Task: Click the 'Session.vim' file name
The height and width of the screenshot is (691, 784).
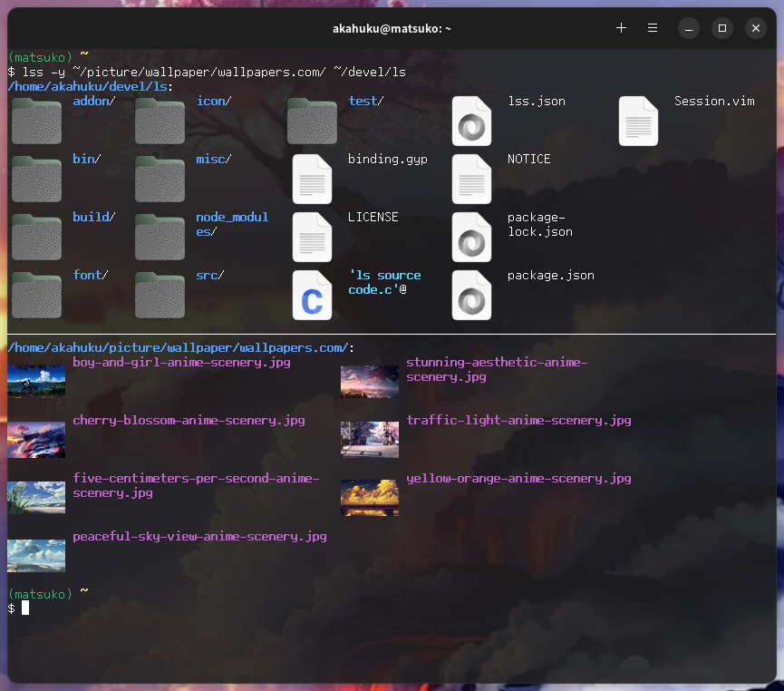Action: click(714, 101)
